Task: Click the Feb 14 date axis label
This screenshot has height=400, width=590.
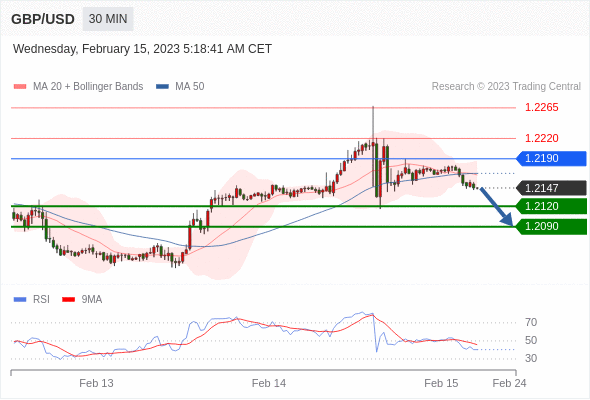Action: 269,383
